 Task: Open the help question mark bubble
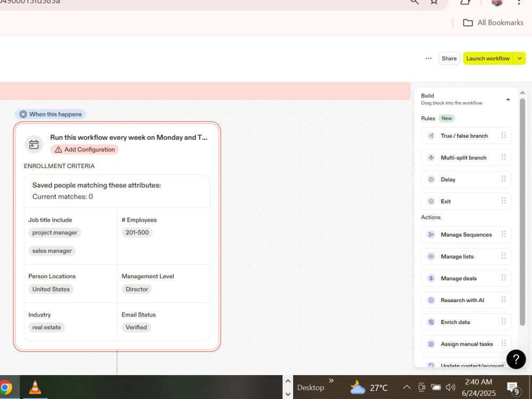pyautogui.click(x=516, y=359)
